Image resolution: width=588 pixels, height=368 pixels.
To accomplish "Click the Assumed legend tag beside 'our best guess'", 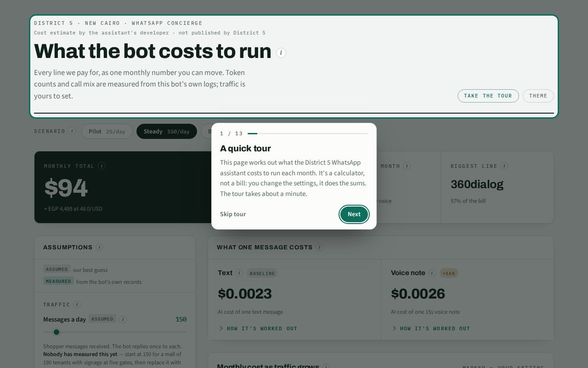I will [57, 269].
